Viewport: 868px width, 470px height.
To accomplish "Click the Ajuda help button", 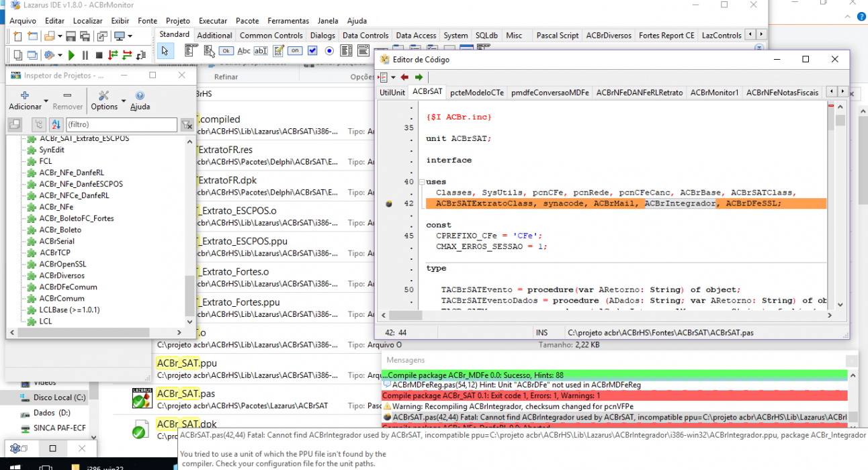I will point(140,101).
